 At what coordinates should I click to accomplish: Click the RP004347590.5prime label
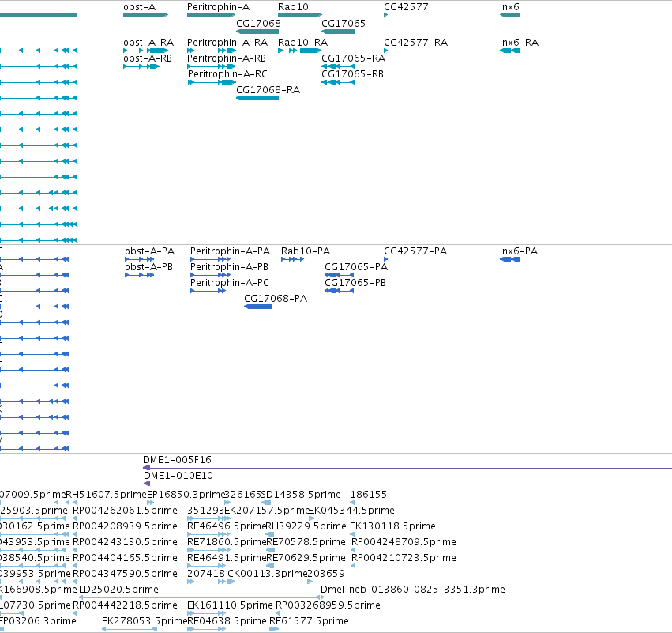coord(125,574)
